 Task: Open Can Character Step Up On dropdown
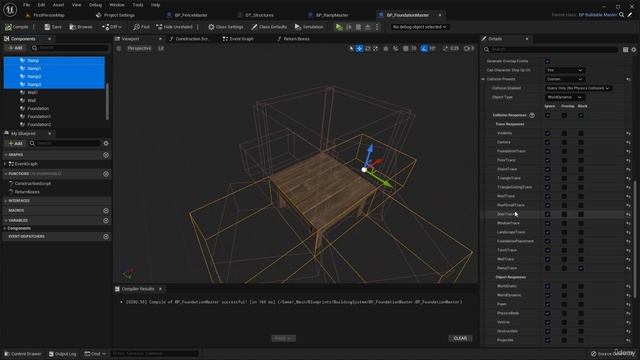pos(565,70)
